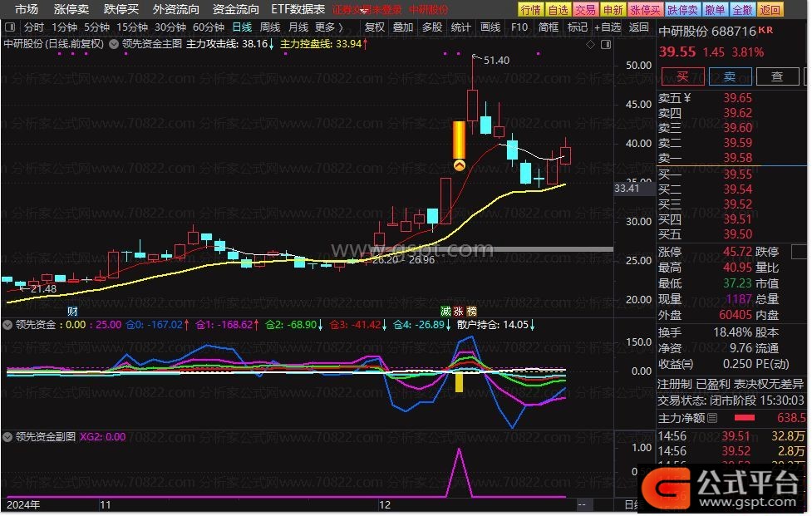The height and width of the screenshot is (516, 812).
Task: Click the 叠加 overlay toolbar button
Action: (403, 27)
